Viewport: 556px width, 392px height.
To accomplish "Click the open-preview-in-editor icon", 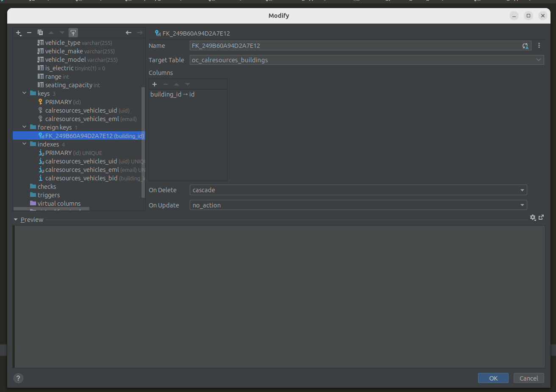I will [x=541, y=217].
